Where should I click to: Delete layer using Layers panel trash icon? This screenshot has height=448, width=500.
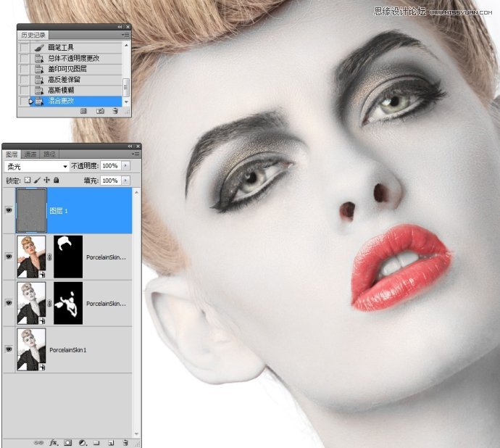125,441
